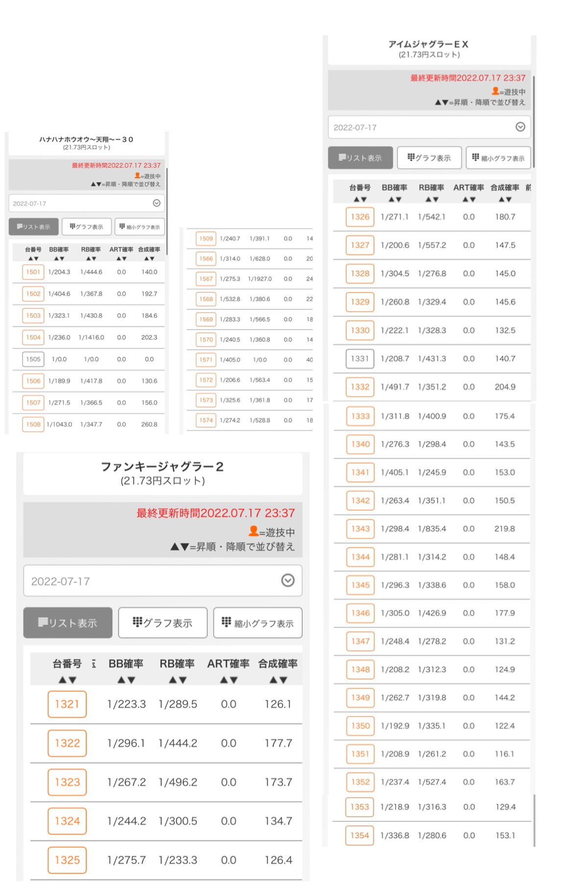Open date dropdown in Funky Juggler 2 panel
The height and width of the screenshot is (882, 588).
163,581
